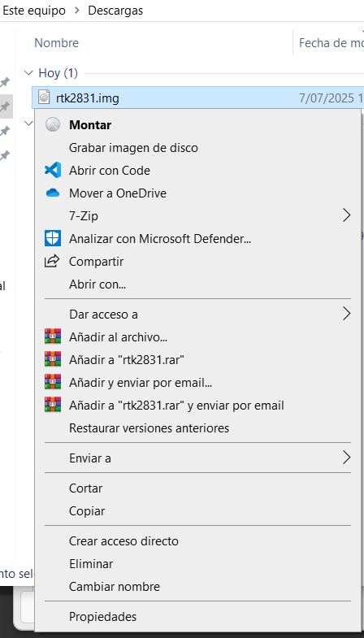The image size is (364, 638).
Task: Choose Añadir al archivo...
Action: pos(197,337)
